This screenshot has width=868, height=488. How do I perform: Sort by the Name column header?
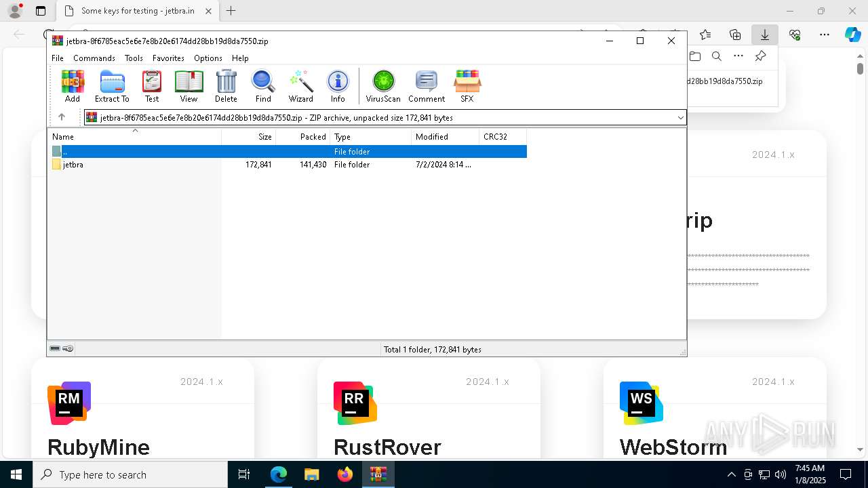tap(134, 137)
